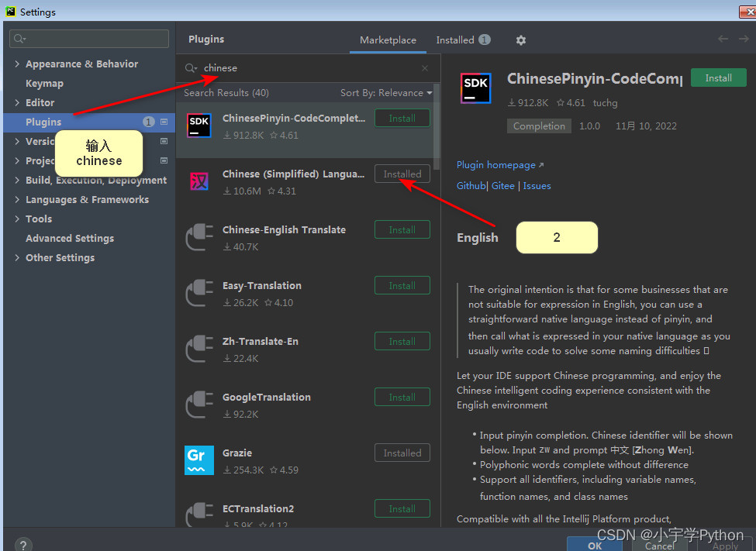Select Keymap in settings tree

pyautogui.click(x=44, y=84)
